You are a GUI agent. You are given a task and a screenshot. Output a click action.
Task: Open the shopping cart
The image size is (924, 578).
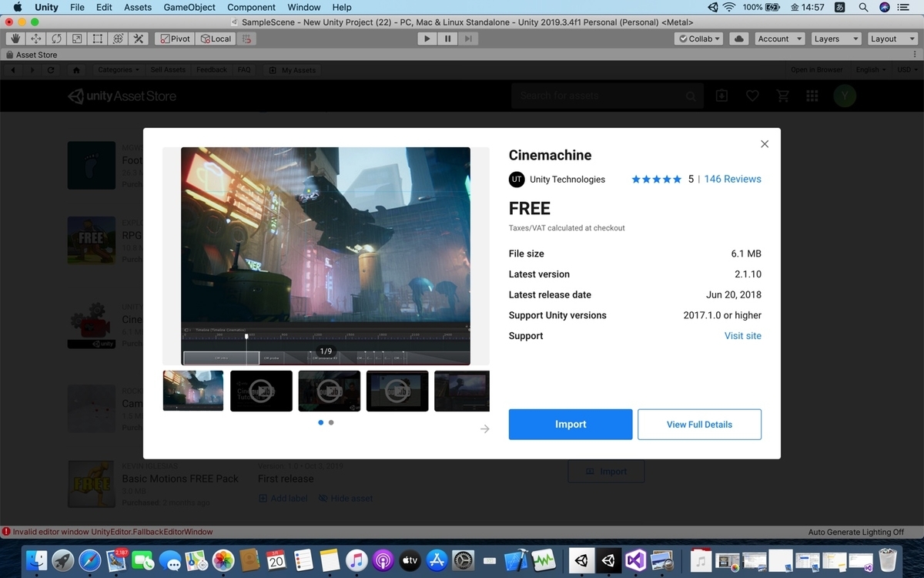click(x=783, y=96)
